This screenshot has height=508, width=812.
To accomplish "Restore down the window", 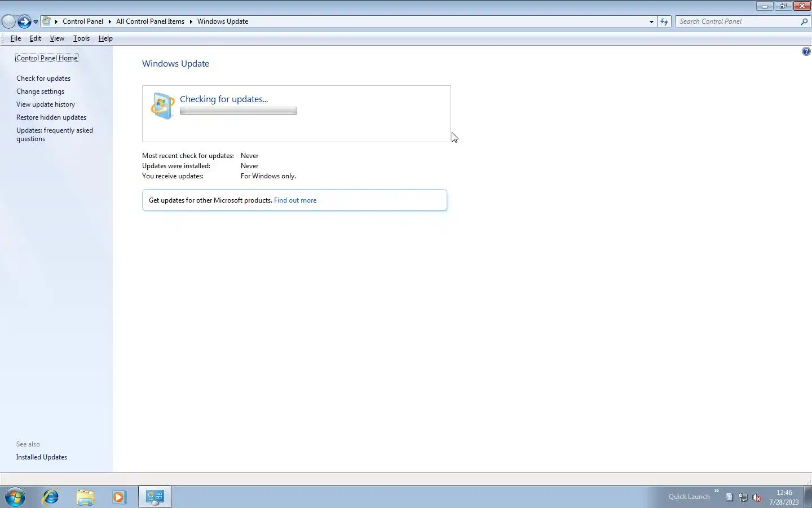I will 783,6.
